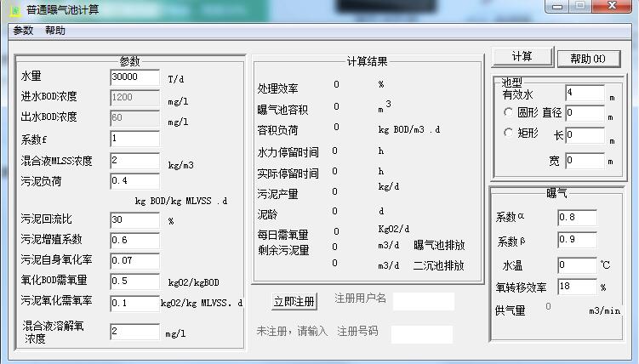Focus the 污泥氧化需氧率 field with 0.1
This screenshot has height=364, width=639.
135,304
